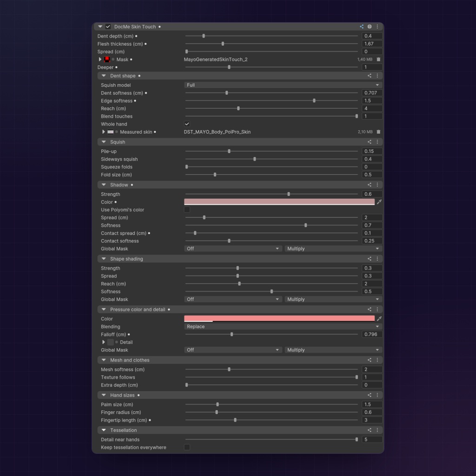Enable Keep tessellation everywhere checkbox
Screen dimensions: 476x476
click(x=187, y=448)
